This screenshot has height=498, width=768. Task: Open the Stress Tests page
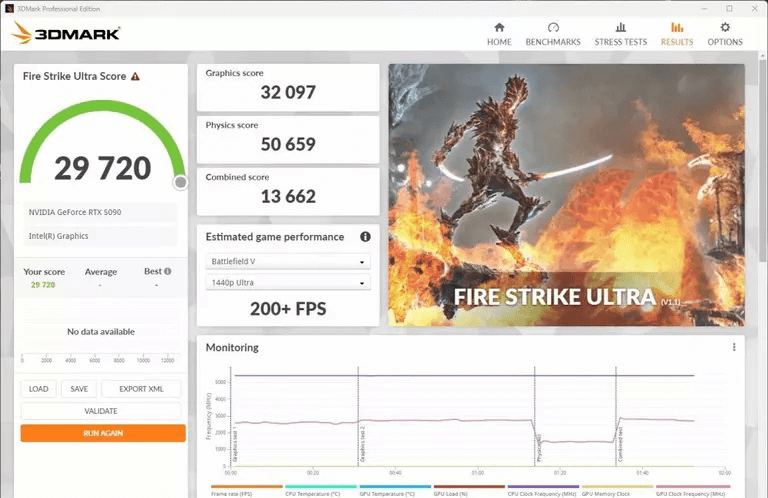[x=620, y=34]
